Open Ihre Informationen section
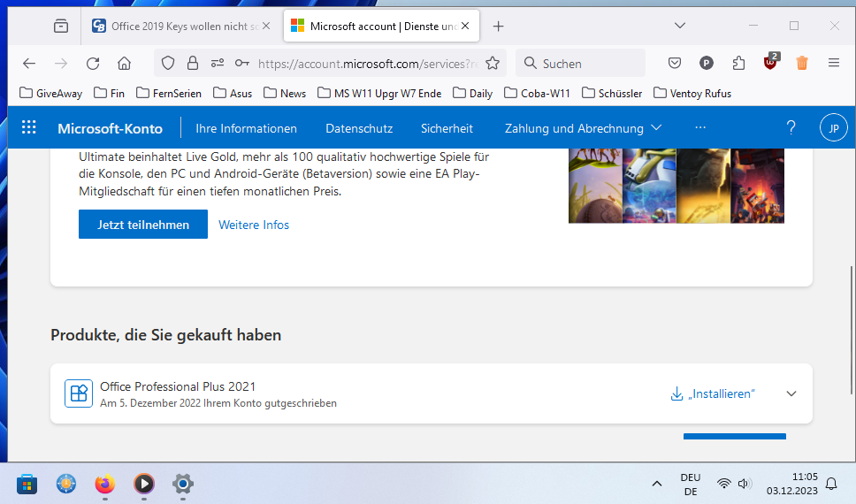Viewport: 856px width, 504px height. tap(246, 128)
